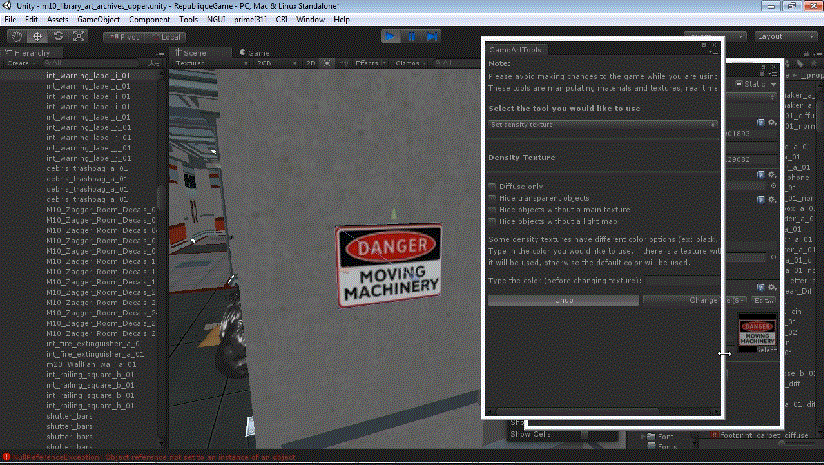
Task: Select the Danger Moving Machinery sign in the scene
Action: pos(389,265)
